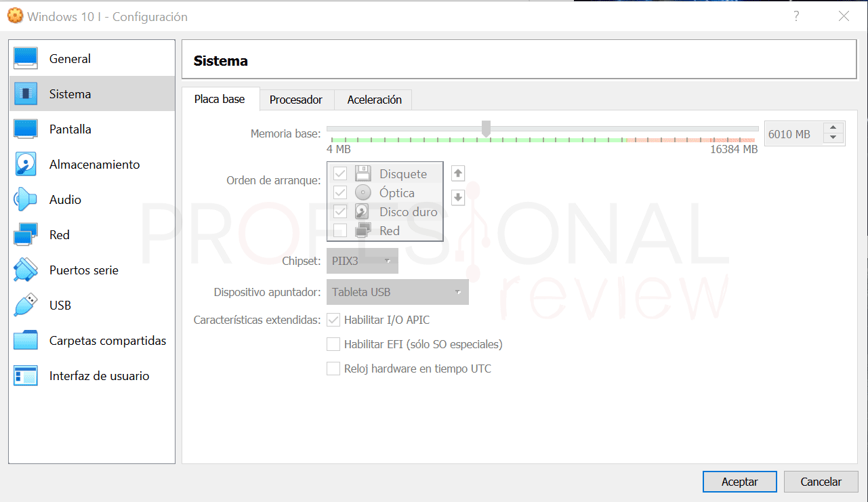Click the Memoria base slider handle

pyautogui.click(x=486, y=128)
